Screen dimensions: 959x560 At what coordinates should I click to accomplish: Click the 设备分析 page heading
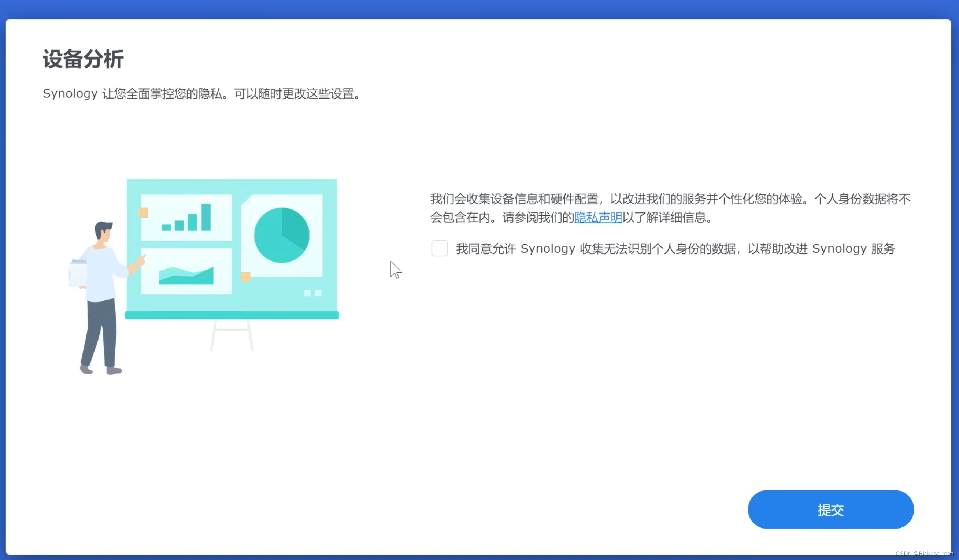click(x=83, y=59)
